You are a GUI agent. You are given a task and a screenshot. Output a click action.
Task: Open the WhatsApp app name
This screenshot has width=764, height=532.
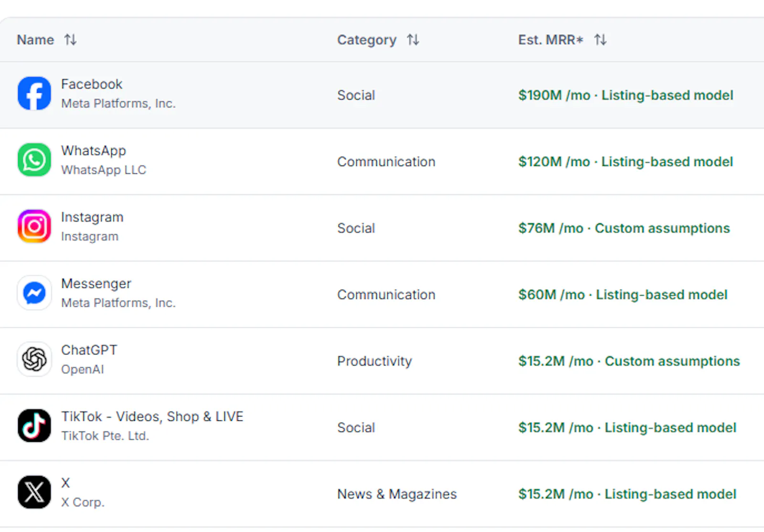pyautogui.click(x=94, y=151)
